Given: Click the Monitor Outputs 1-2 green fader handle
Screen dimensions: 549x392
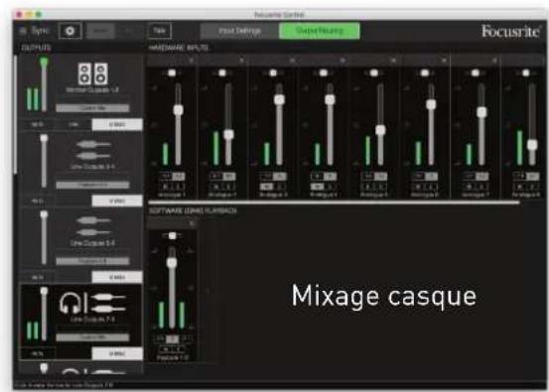Looking at the screenshot, I should click(x=44, y=62).
